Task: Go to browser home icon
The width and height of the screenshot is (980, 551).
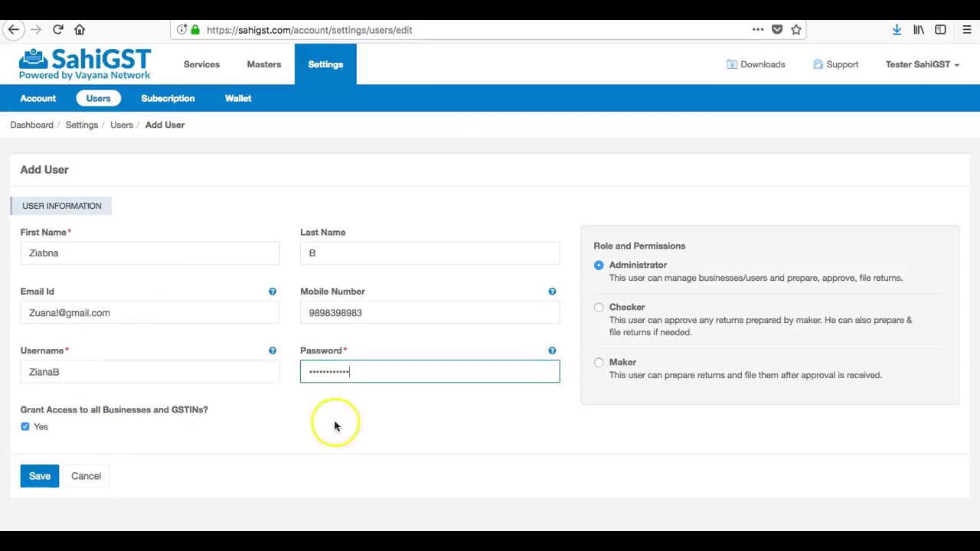Action: (80, 30)
